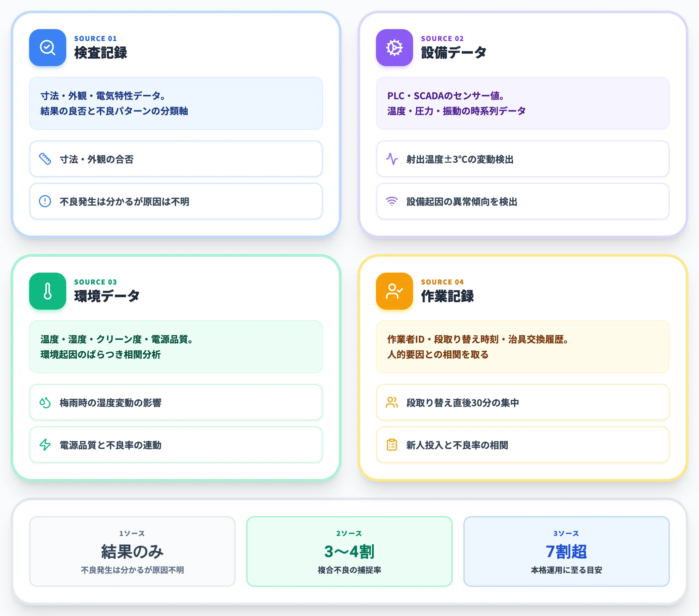The height and width of the screenshot is (616, 699).
Task: Click the item text 梅雨時の湿度変動の影響
Action: click(x=111, y=403)
